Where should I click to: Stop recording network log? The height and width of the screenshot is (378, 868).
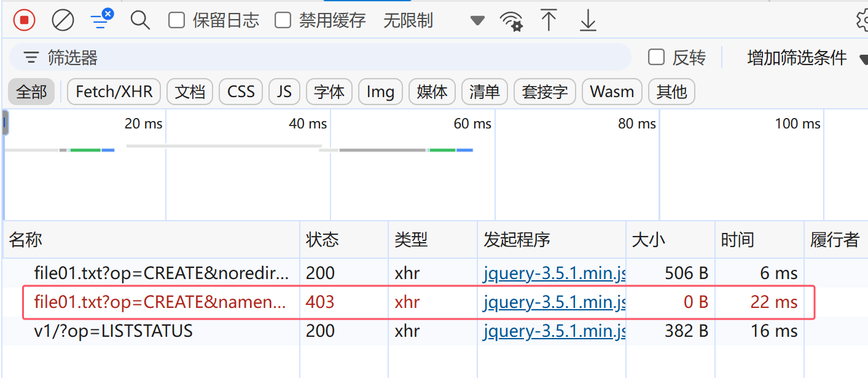pos(24,20)
